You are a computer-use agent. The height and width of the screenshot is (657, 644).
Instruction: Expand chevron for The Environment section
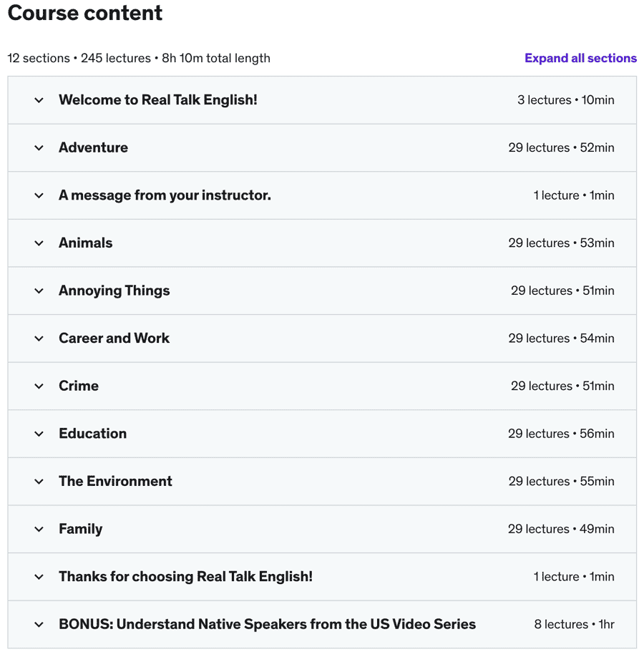(39, 482)
